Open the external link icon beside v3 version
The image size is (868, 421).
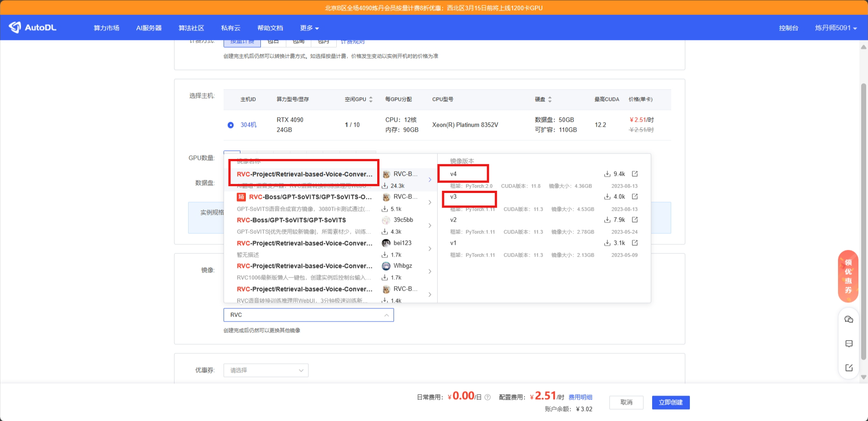635,197
